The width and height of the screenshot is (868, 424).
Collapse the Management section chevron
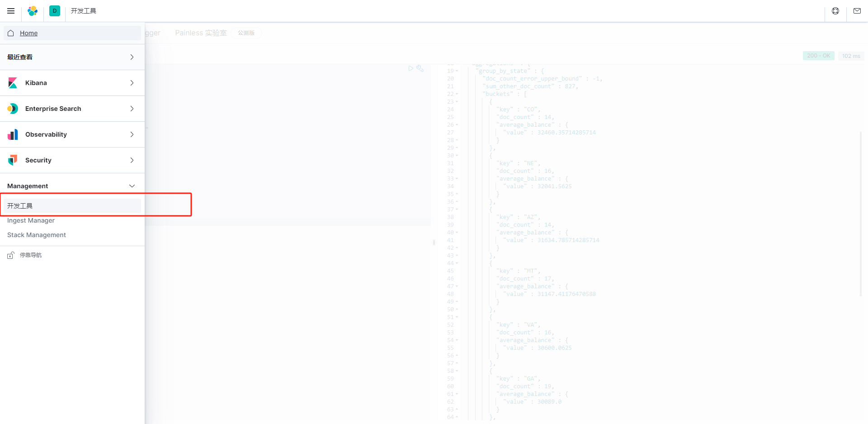point(132,186)
